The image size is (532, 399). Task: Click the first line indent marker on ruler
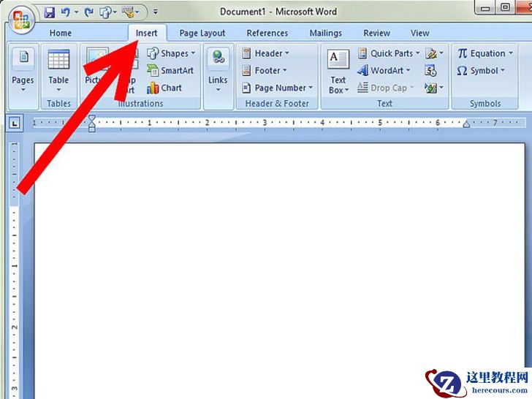pyautogui.click(x=91, y=118)
